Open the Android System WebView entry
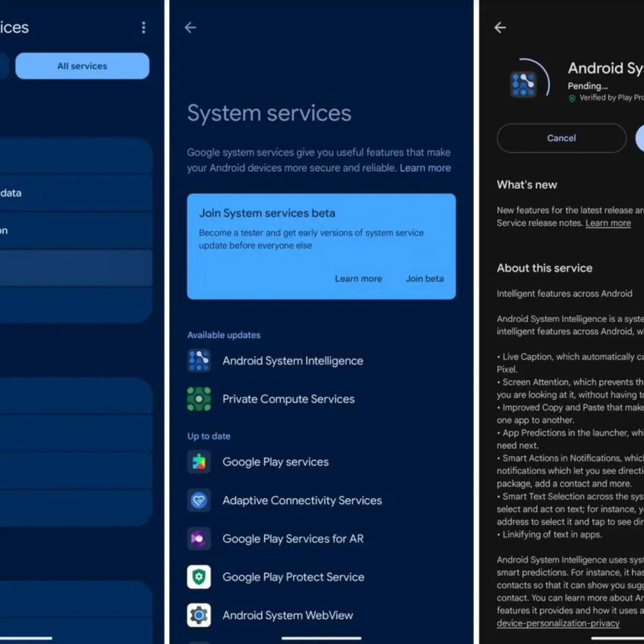The width and height of the screenshot is (644, 644). click(288, 616)
